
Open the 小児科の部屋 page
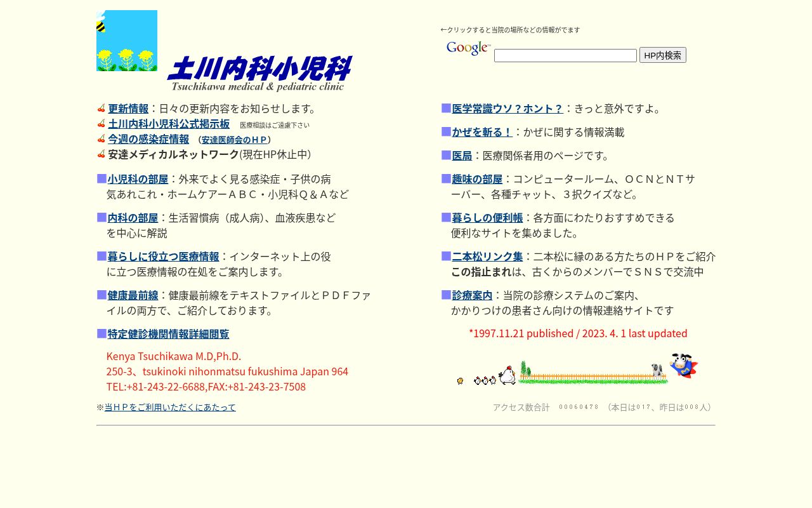(x=138, y=179)
